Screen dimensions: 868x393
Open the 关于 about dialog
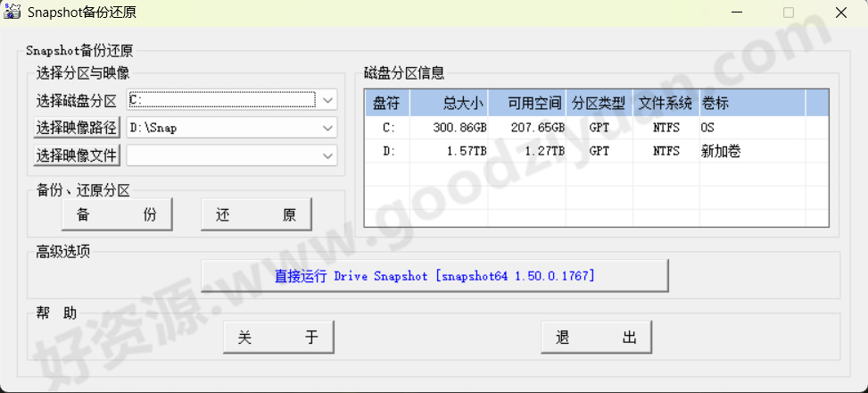click(x=278, y=337)
